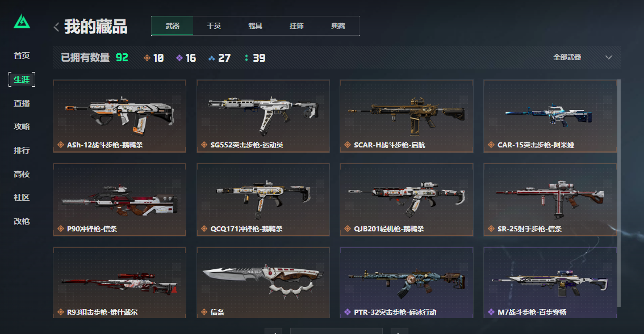Switch to the 干员 tab
Screen dimensions: 644x334
214,26
